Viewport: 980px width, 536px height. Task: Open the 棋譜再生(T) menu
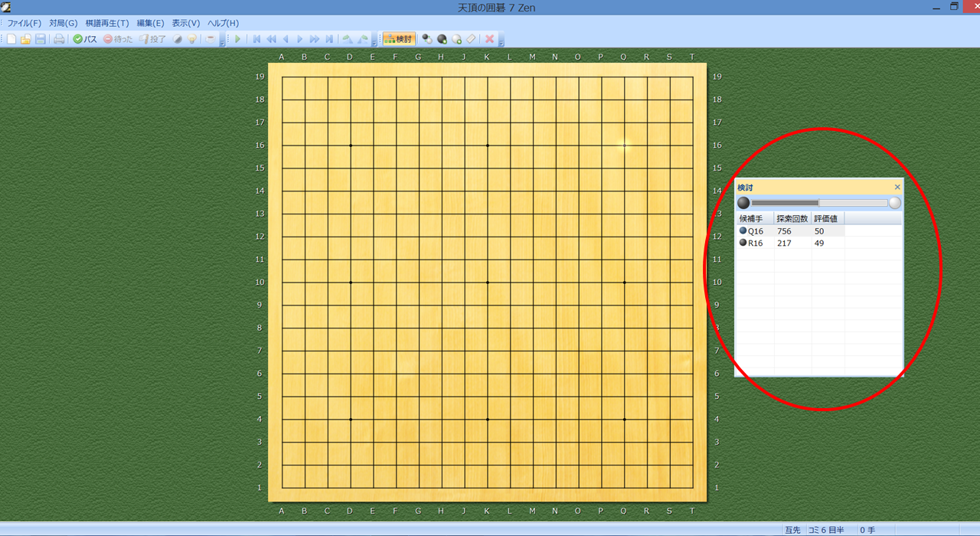107,23
